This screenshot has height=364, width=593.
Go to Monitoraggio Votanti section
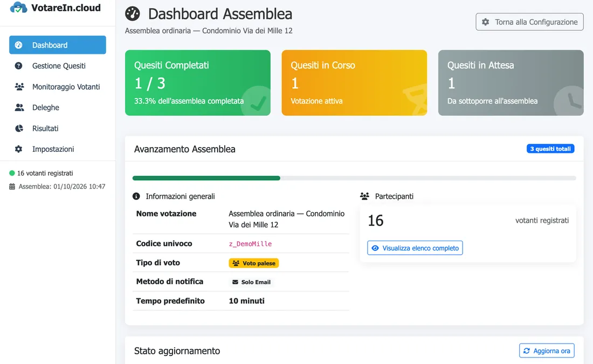58,87
